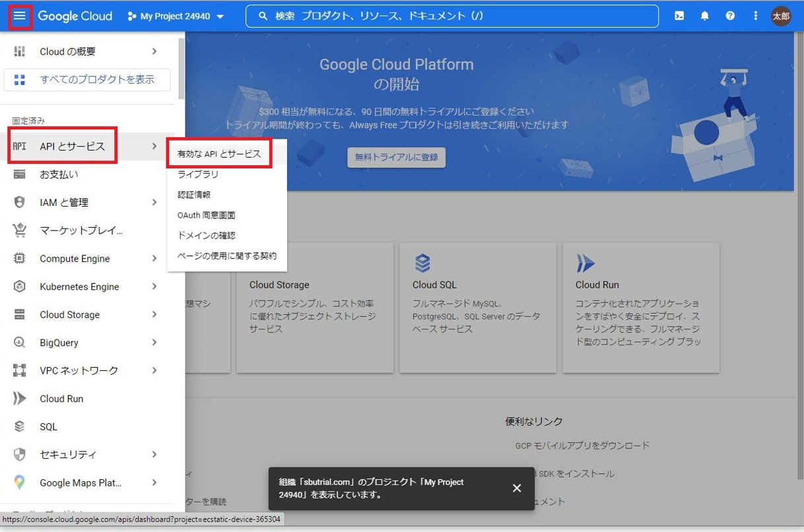Click the SQL menu label
The image size is (804, 532).
(48, 426)
